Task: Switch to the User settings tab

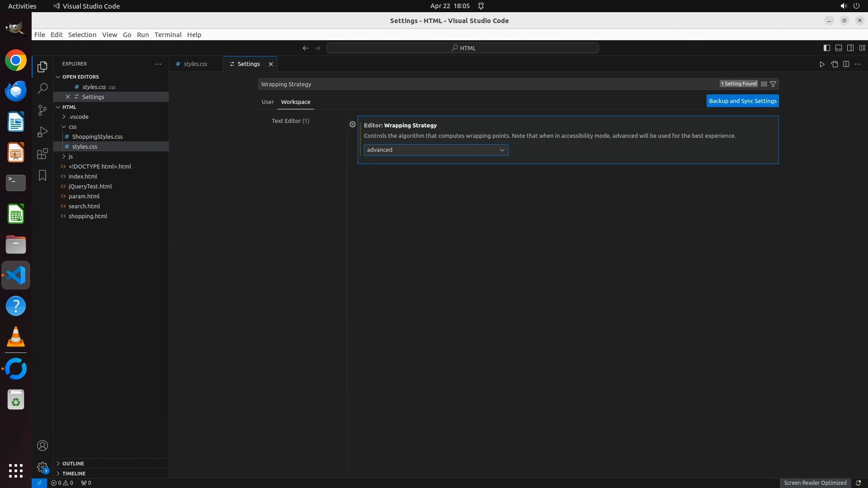Action: tap(268, 102)
